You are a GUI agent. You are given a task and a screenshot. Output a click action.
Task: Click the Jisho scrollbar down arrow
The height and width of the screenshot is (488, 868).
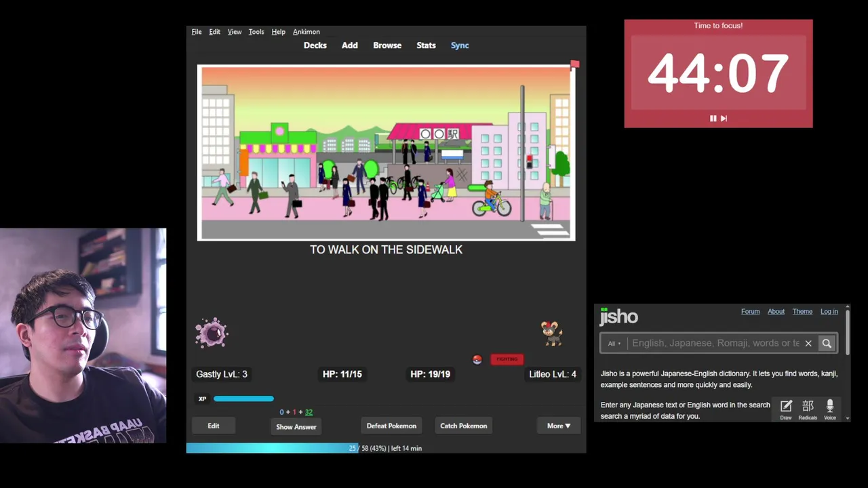coord(848,418)
